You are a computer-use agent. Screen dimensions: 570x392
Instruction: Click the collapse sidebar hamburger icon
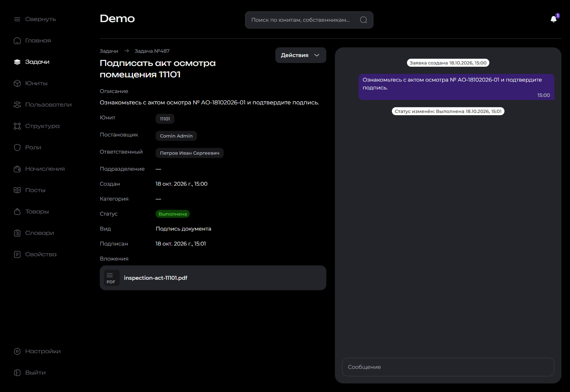[x=17, y=19]
